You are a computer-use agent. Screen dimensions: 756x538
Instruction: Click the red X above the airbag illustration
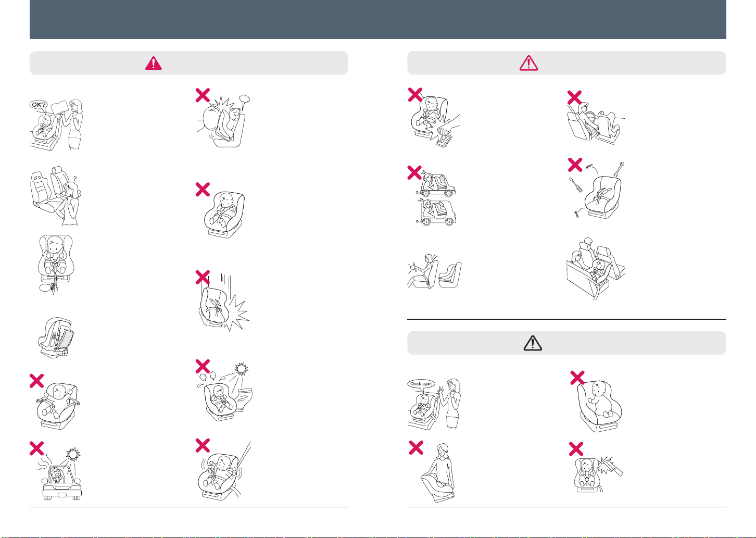203,95
